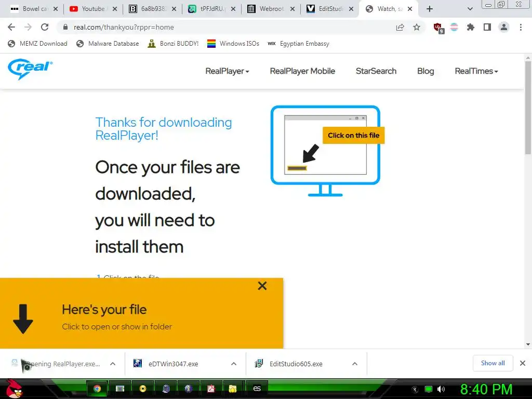Open the Bonzi BUDDY! bookmark

(173, 44)
